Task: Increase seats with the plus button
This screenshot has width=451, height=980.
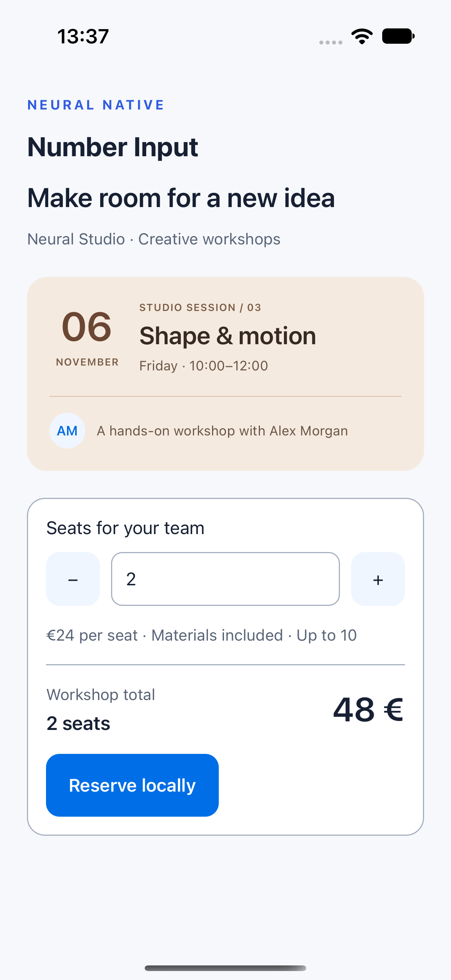Action: [x=378, y=579]
